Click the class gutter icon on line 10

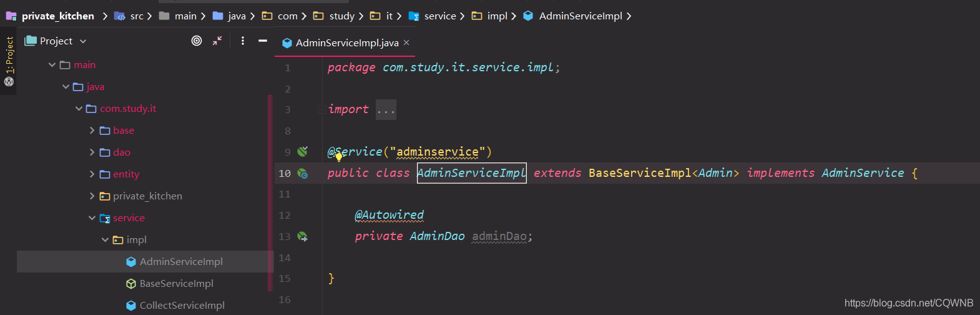coord(303,173)
